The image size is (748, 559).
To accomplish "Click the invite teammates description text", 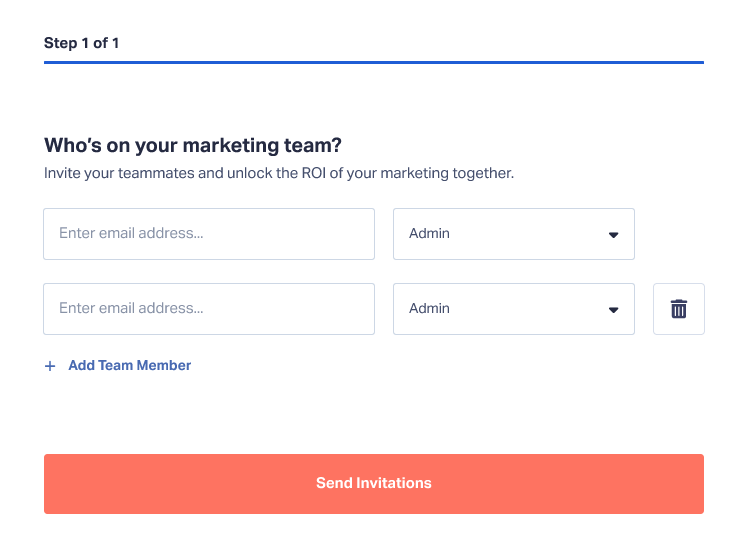I will pos(279,173).
